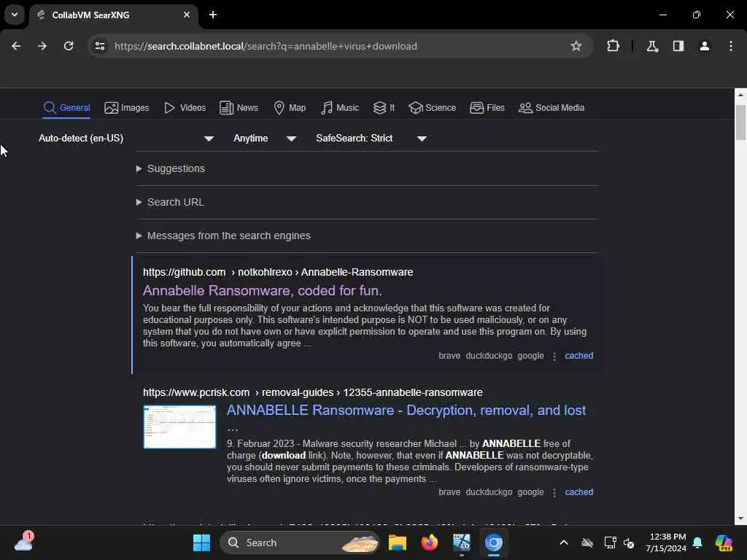Viewport: 747px width, 560px height.
Task: Open the github.com result URL
Action: (278, 272)
